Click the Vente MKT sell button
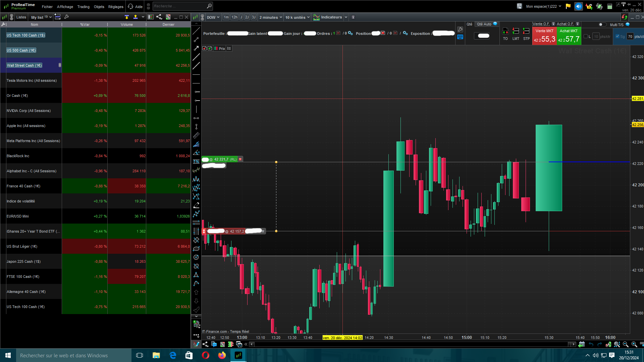 [544, 36]
